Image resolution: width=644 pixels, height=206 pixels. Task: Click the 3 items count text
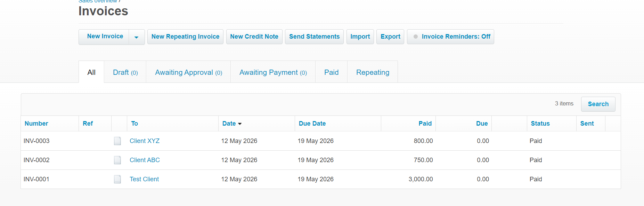[564, 104]
